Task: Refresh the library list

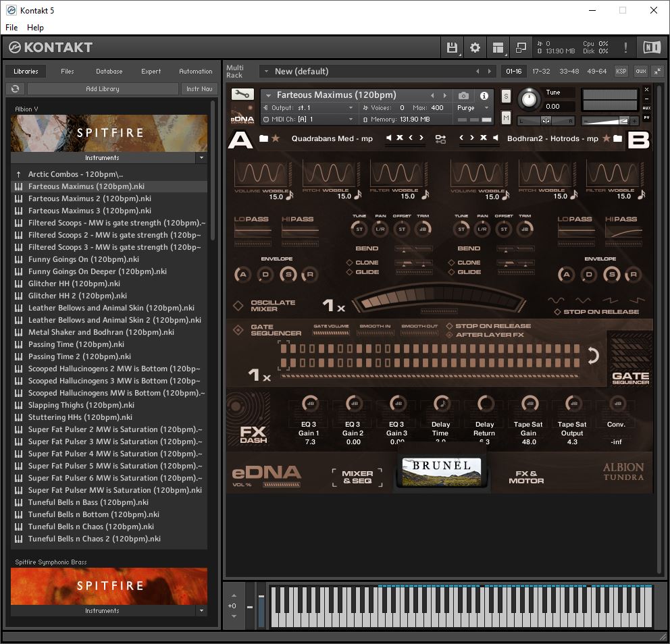Action: click(16, 89)
